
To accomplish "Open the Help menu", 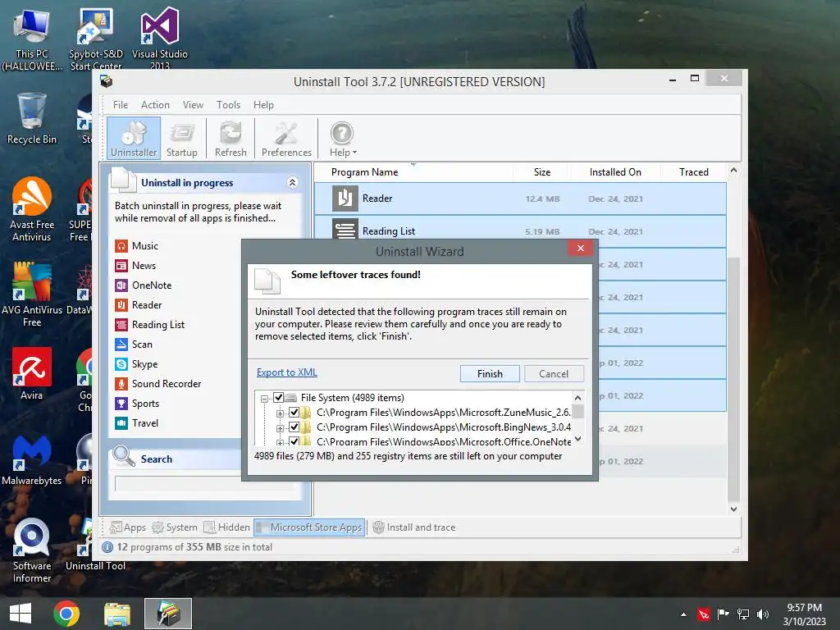I will [x=263, y=105].
